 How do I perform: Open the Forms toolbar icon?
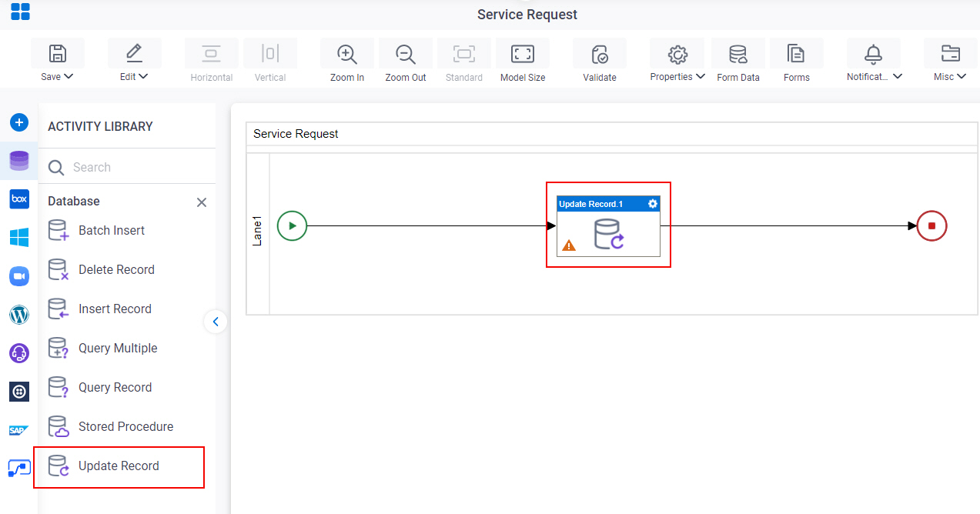tap(796, 53)
